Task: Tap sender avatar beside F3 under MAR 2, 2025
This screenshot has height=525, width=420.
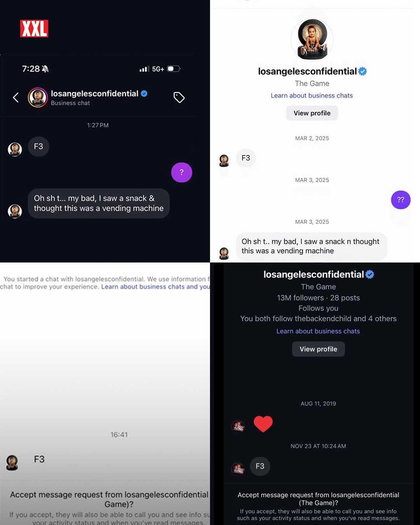Action: (224, 161)
